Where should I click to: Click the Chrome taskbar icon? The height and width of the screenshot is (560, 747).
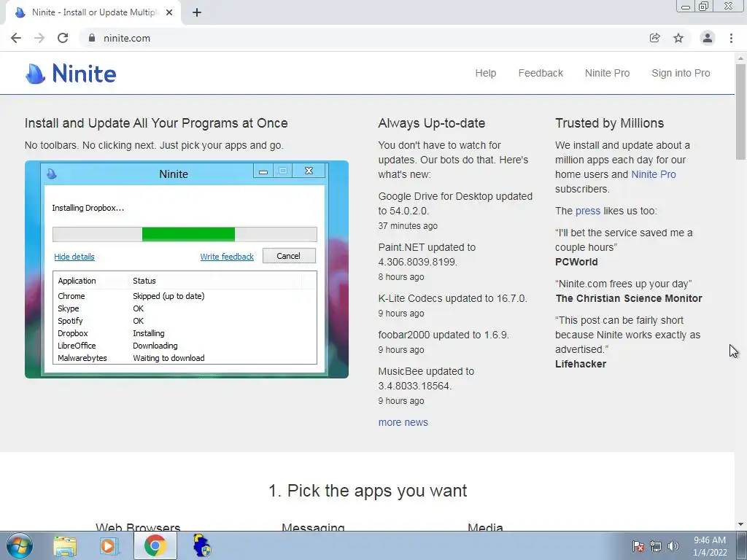pos(155,545)
